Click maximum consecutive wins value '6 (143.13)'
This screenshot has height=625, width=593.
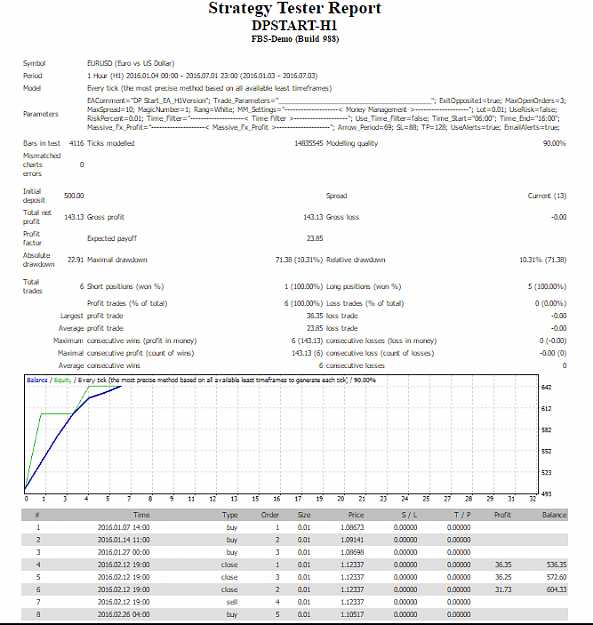tap(307, 341)
